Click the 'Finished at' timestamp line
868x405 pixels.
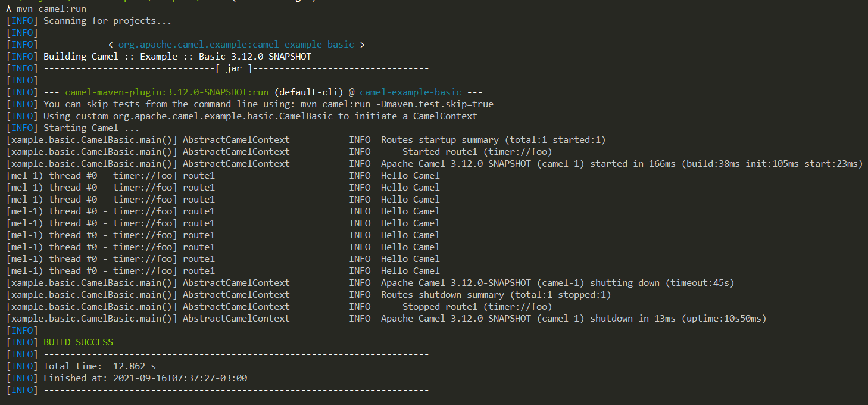click(145, 378)
